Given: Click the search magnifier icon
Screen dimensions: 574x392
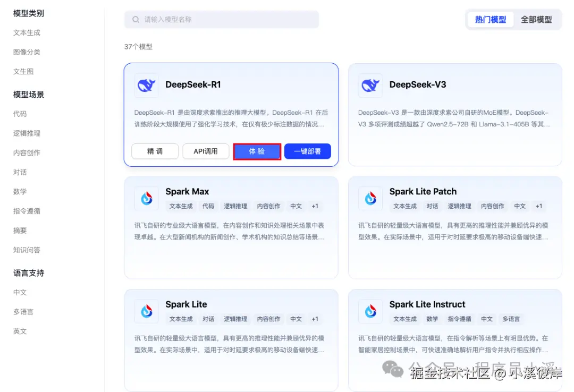Looking at the screenshot, I should pos(136,20).
